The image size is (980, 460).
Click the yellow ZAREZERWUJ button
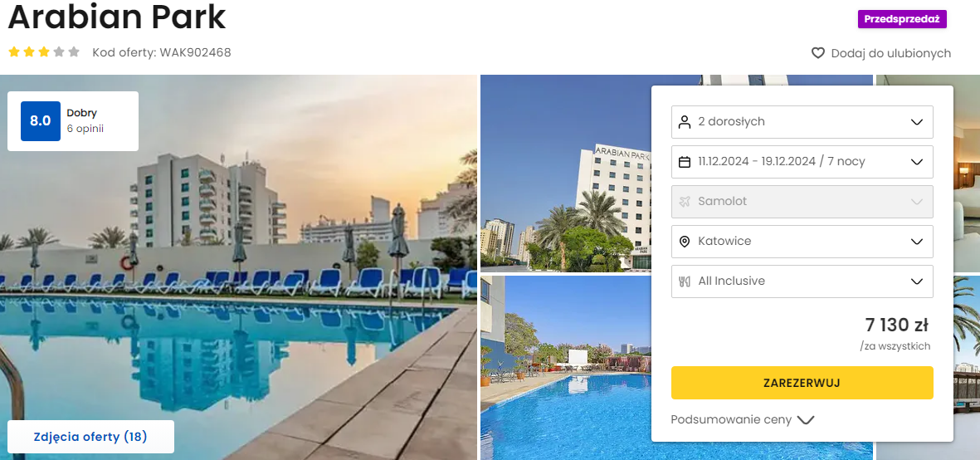[802, 383]
